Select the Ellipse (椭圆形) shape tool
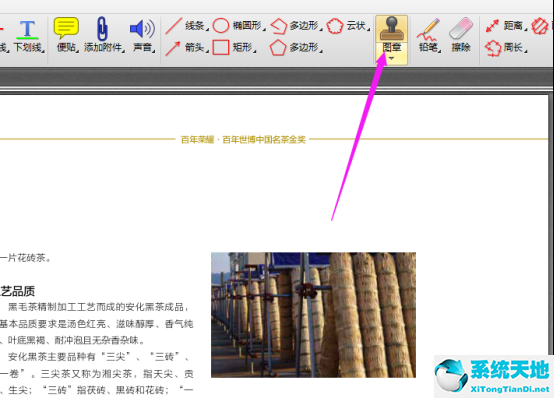This screenshot has height=398, width=554. pyautogui.click(x=238, y=26)
